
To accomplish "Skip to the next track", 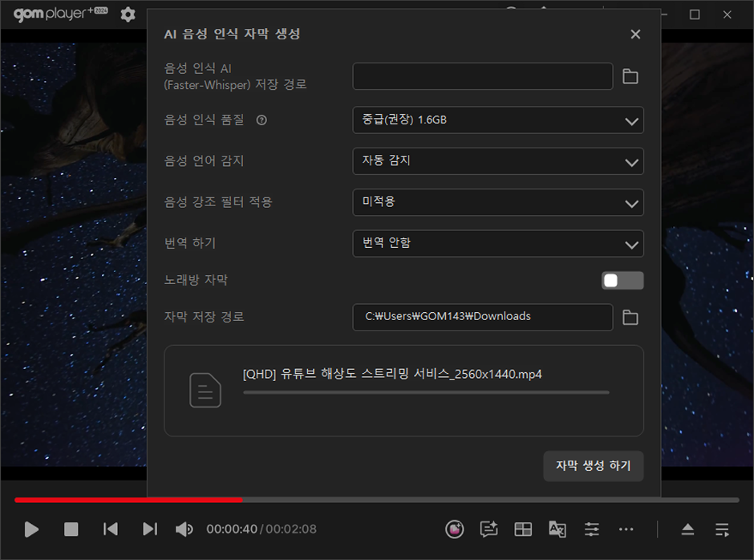I will click(150, 530).
